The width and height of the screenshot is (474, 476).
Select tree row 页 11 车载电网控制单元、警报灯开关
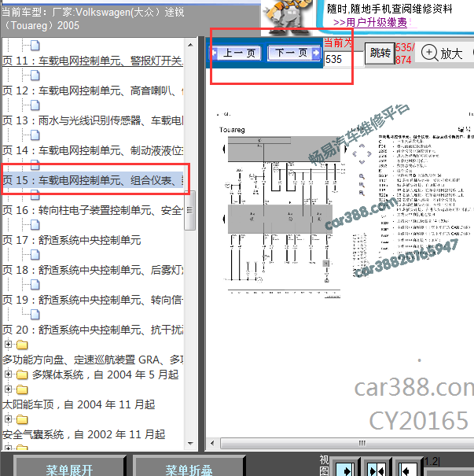tap(93, 61)
